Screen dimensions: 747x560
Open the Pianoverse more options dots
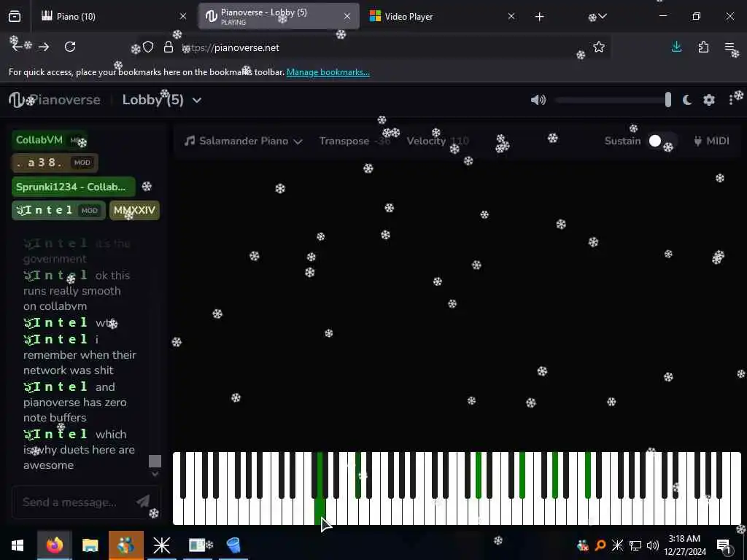(731, 100)
